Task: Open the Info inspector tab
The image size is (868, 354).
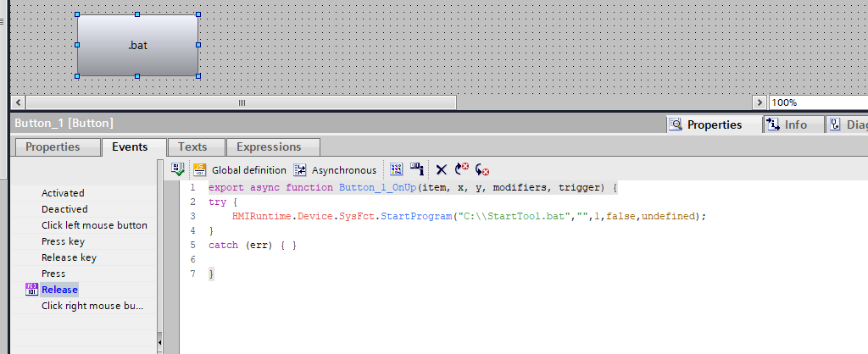Action: tap(795, 124)
